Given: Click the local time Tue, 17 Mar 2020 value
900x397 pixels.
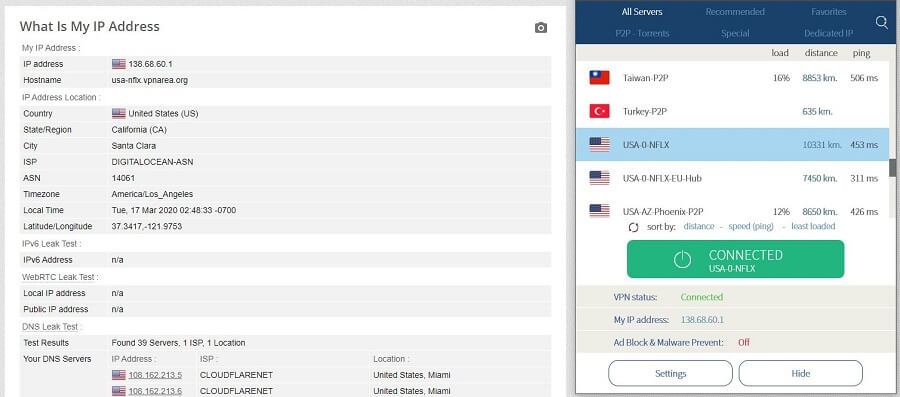Looking at the screenshot, I should tap(173, 210).
